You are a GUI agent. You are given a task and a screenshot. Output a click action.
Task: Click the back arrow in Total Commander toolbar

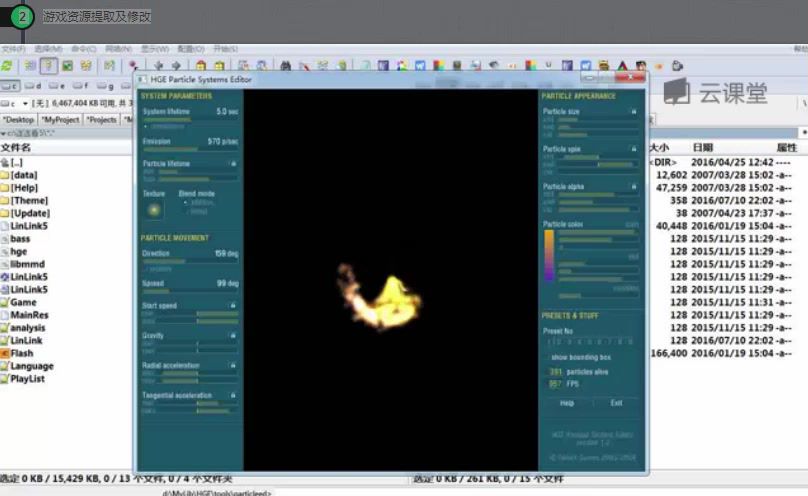(x=159, y=66)
